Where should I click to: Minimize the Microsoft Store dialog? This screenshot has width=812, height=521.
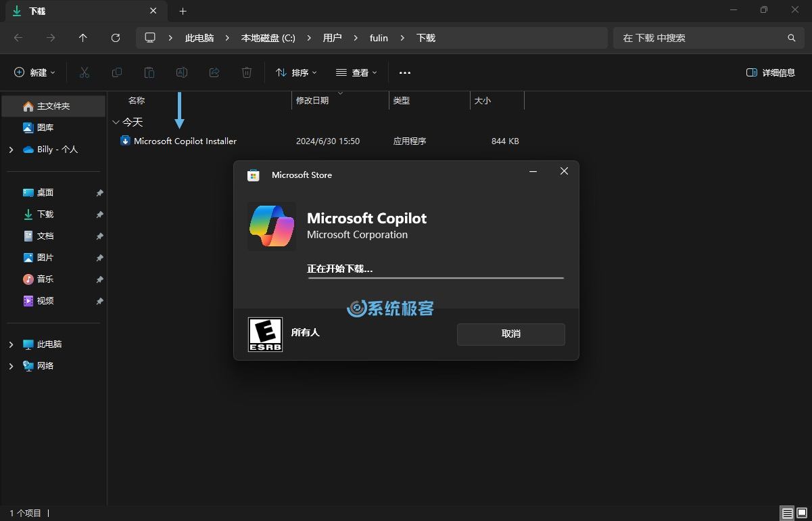[x=533, y=171]
